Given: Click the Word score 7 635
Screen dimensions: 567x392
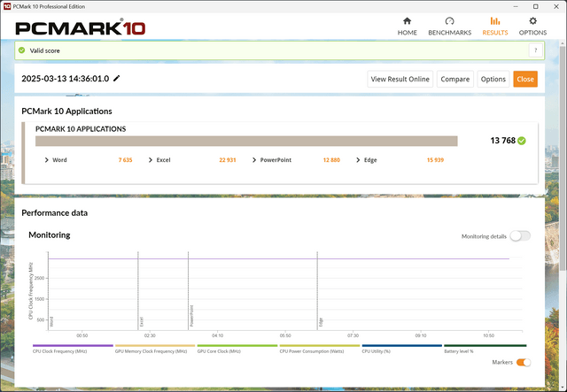Looking at the screenshot, I should pos(125,160).
